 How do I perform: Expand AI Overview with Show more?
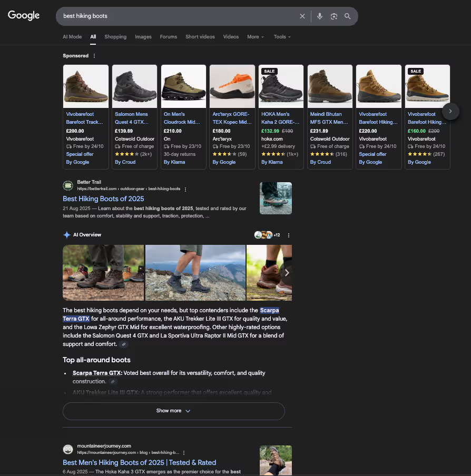click(x=173, y=411)
